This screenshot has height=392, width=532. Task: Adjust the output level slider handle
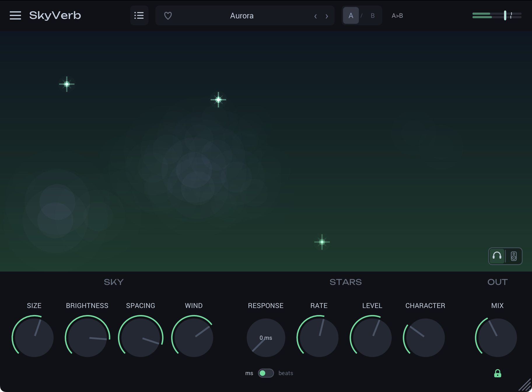[505, 15]
